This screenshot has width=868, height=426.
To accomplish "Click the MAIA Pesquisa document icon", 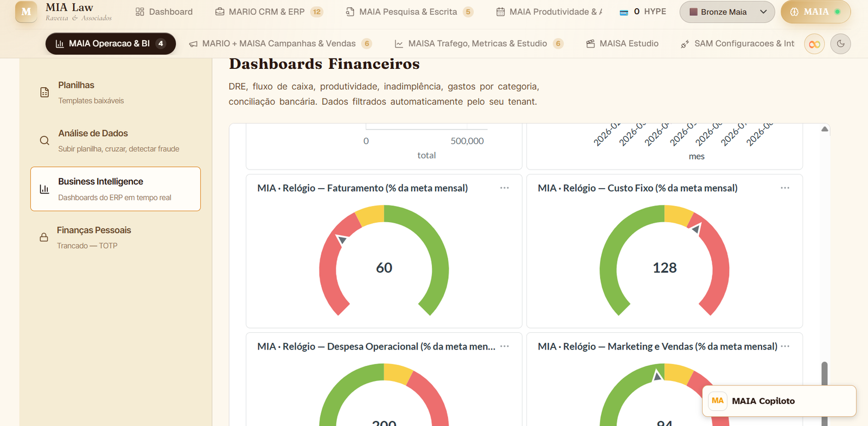I will [x=350, y=12].
